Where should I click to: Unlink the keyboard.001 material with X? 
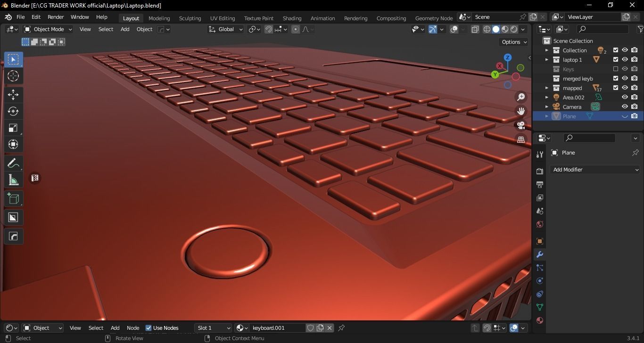[330, 328]
